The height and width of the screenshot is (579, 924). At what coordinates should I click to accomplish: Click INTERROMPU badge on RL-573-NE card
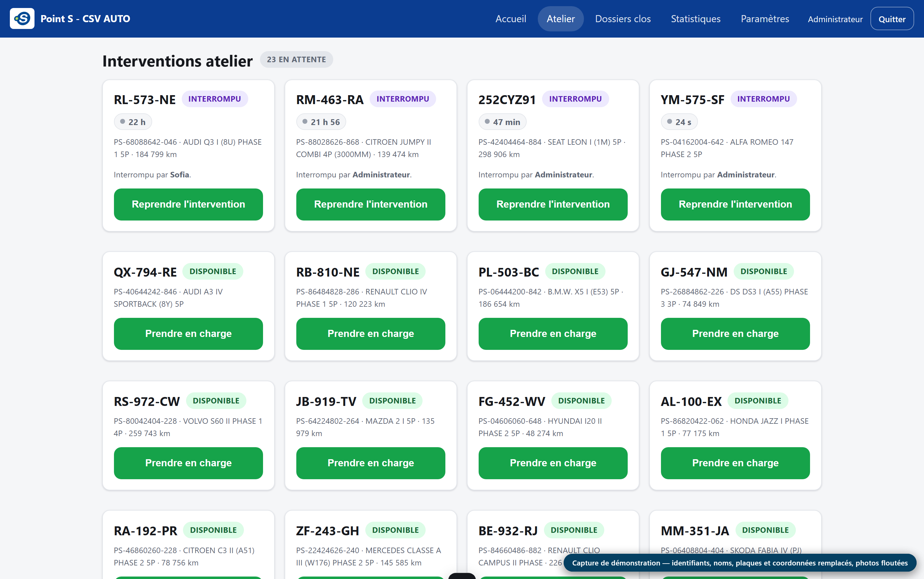tap(214, 99)
